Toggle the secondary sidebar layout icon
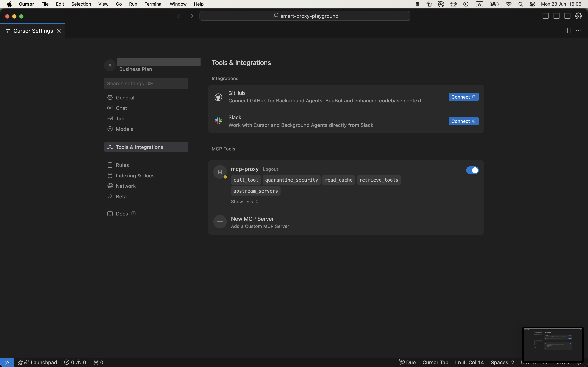 click(567, 16)
